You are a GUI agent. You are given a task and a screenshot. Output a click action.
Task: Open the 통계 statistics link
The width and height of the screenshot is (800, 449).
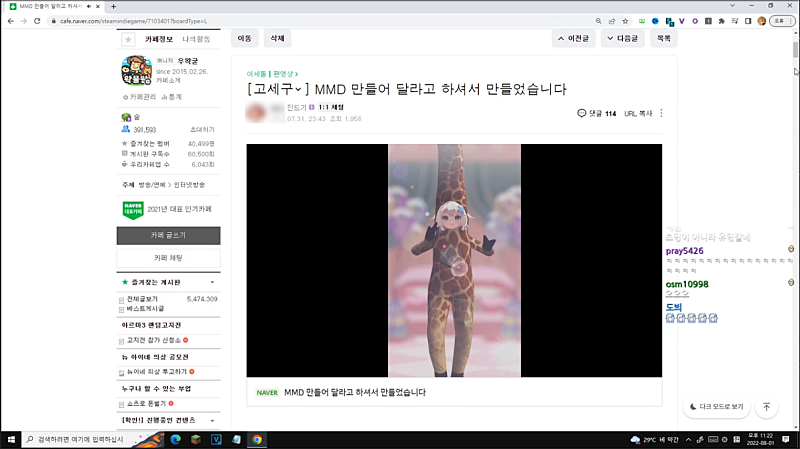(x=171, y=97)
